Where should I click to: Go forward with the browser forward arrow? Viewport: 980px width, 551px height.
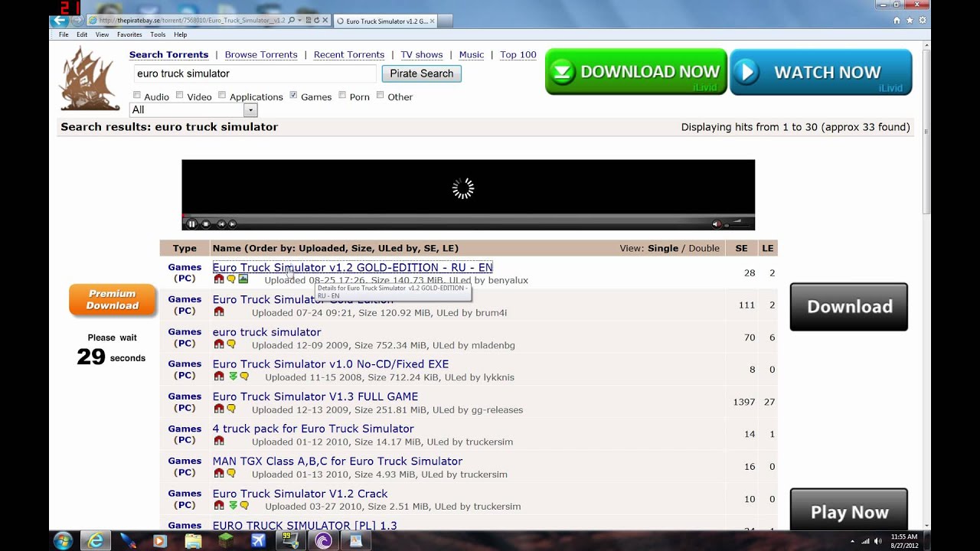tap(77, 21)
